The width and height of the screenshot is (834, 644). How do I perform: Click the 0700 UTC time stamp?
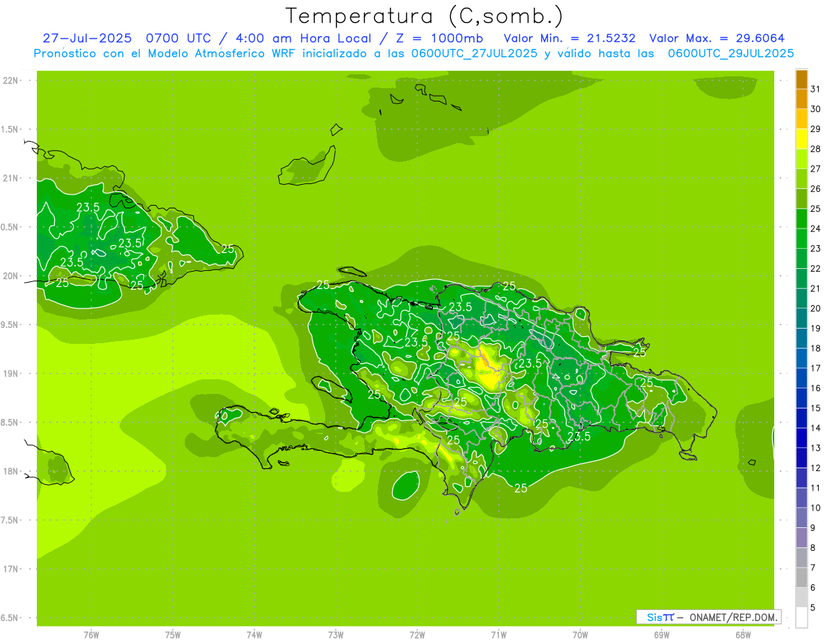pyautogui.click(x=179, y=38)
